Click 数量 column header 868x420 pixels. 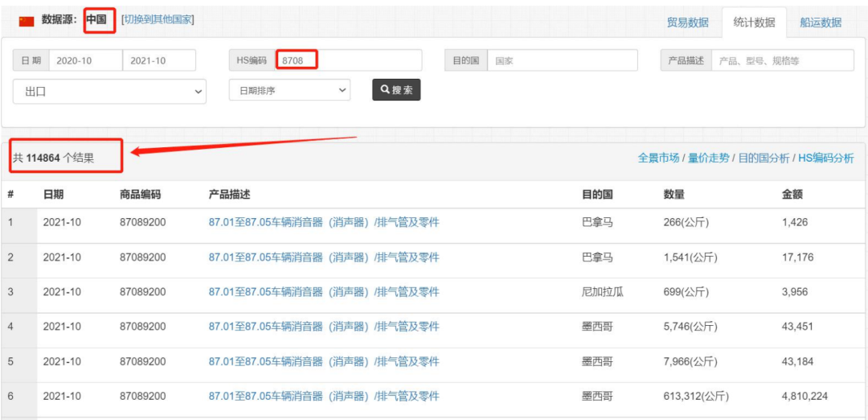point(674,195)
